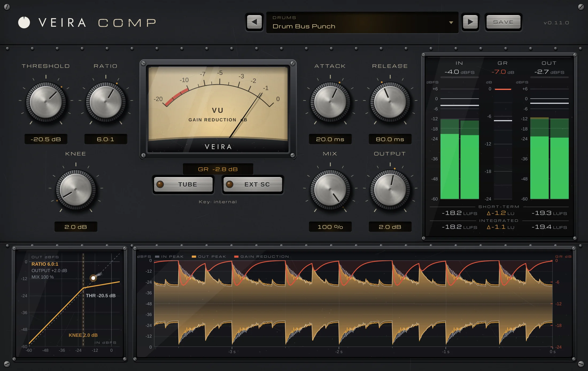588x371 pixels.
Task: Toggle the EXT SC sidechain switch
Action: [253, 184]
